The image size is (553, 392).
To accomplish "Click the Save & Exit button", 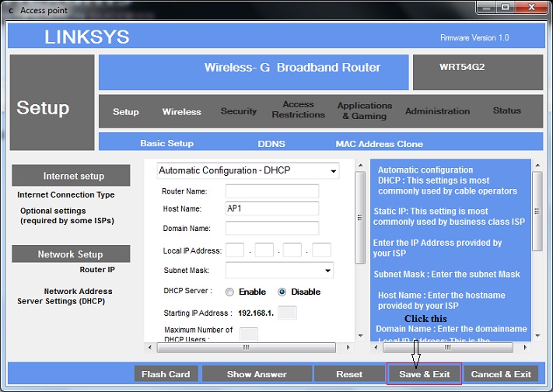I will pos(424,374).
